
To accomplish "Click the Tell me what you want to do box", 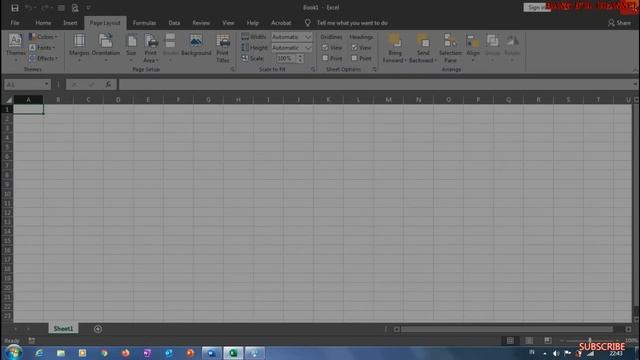I will click(352, 23).
